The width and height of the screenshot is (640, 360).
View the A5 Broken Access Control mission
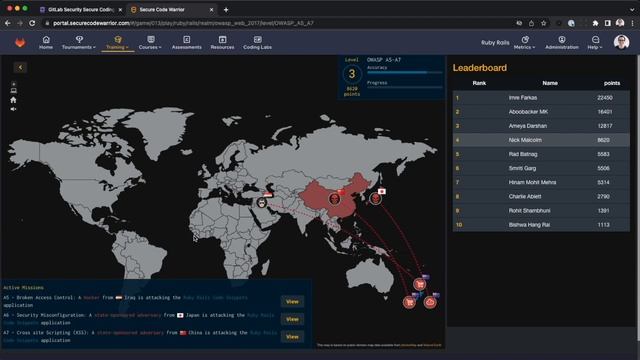pos(292,302)
